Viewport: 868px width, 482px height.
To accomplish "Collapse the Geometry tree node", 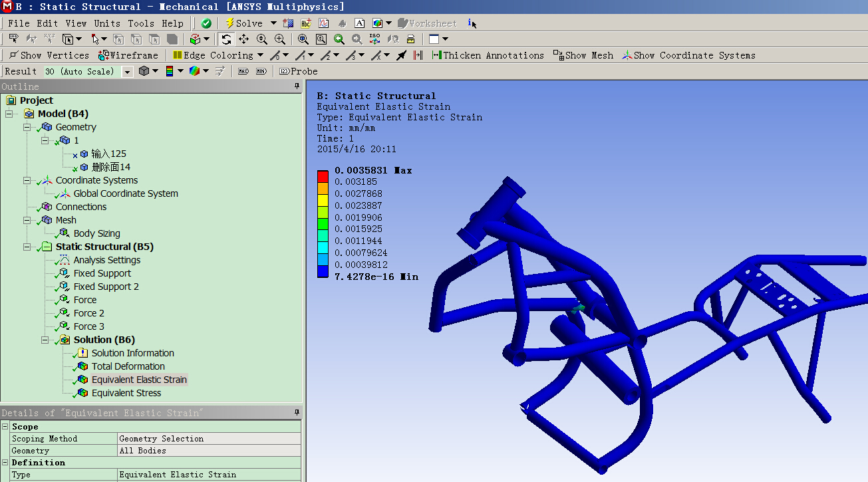I will [x=27, y=127].
